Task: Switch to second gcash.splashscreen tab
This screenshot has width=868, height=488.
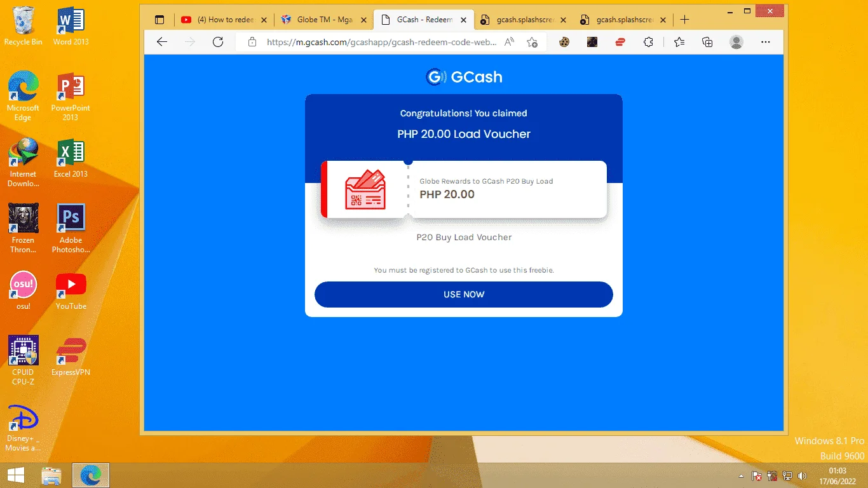Action: 623,20
